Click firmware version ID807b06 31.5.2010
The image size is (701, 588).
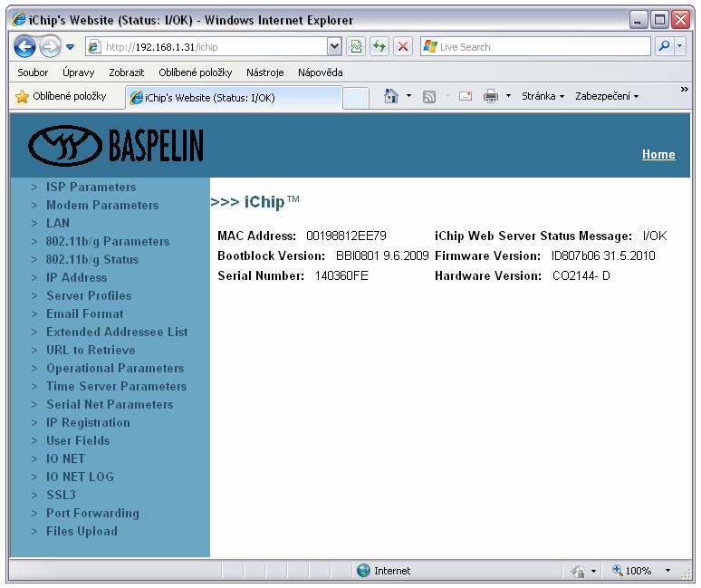tap(603, 255)
